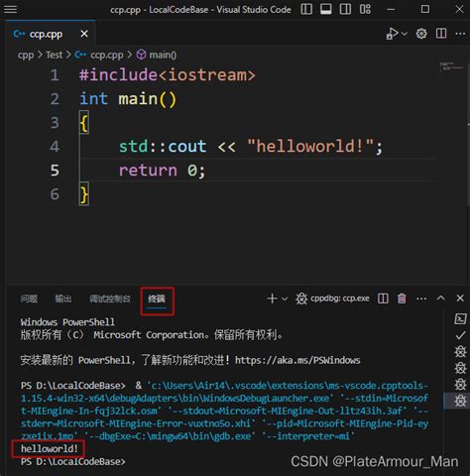Open the editor gear settings icon
470x476 pixels.
(421, 34)
